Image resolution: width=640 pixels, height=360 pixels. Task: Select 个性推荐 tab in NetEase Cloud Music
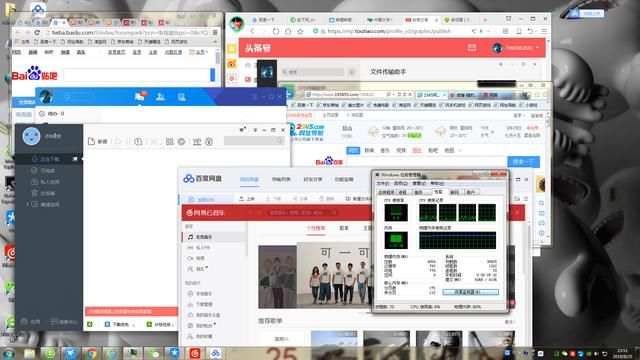click(x=316, y=228)
